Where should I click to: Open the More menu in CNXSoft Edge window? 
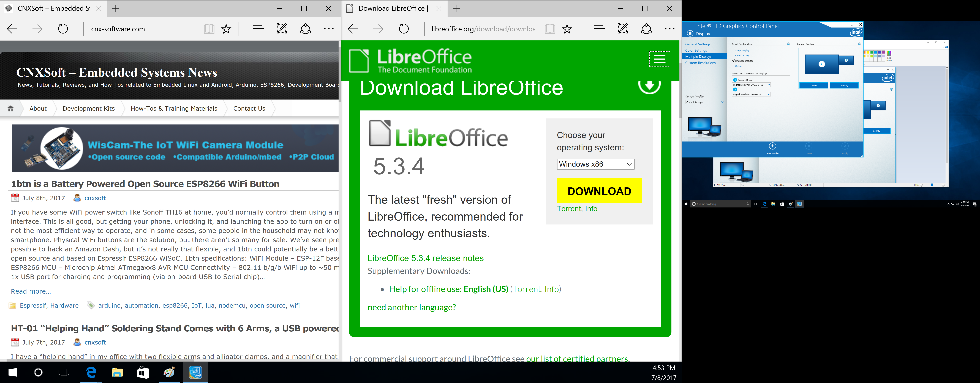pyautogui.click(x=329, y=29)
